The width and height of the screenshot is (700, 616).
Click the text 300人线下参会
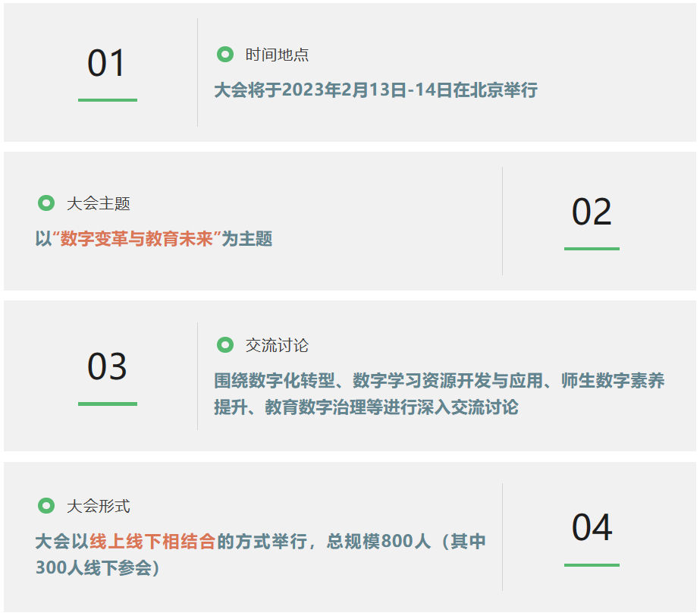click(94, 567)
